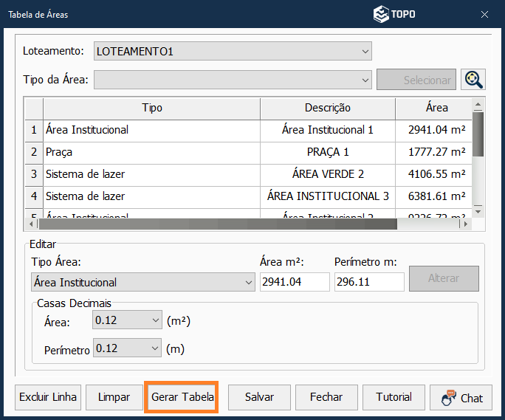505x420 pixels.
Task: Close the Tabela de Áreas window
Action: (485, 14)
